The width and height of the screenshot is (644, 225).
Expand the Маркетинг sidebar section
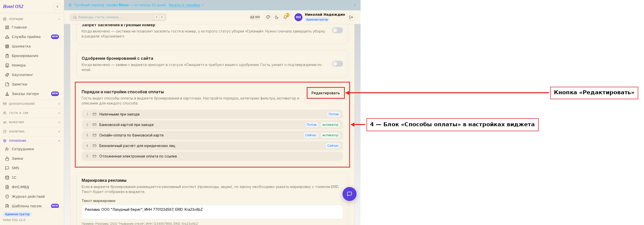[x=32, y=122]
